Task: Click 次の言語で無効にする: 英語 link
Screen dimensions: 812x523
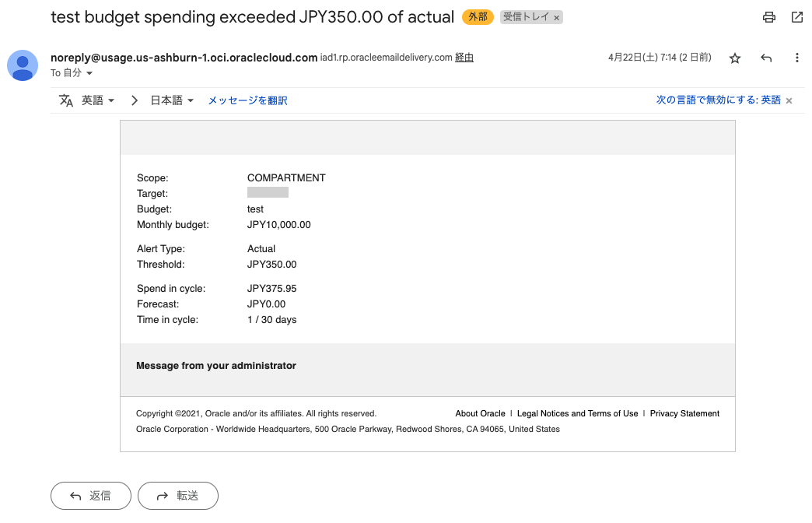Action: 718,100
